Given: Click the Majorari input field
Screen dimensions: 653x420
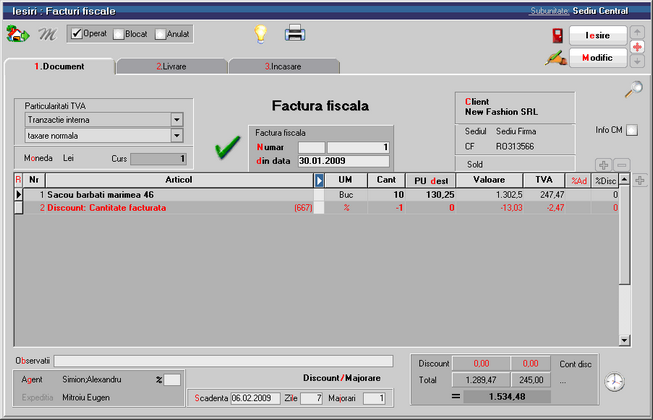Looking at the screenshot, I should pyautogui.click(x=374, y=398).
